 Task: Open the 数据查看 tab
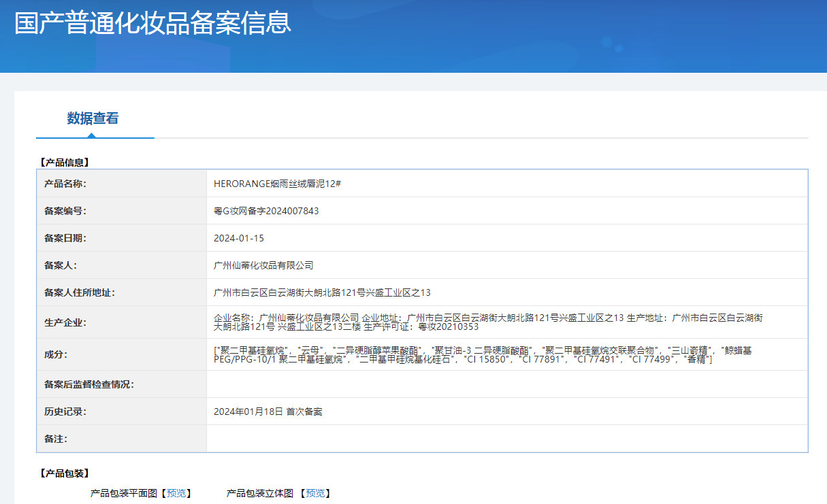coord(93,118)
